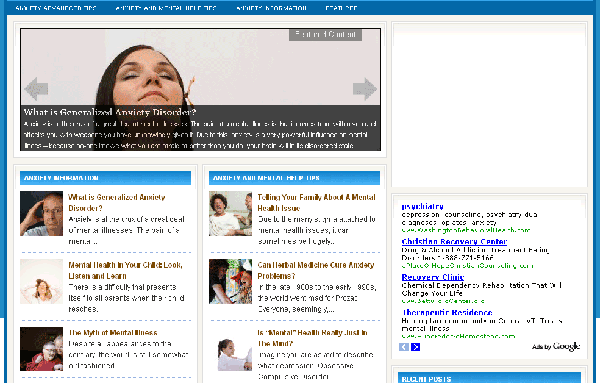
Task: Click thumbnail for Myth of Mental Illness
Action: click(x=41, y=349)
